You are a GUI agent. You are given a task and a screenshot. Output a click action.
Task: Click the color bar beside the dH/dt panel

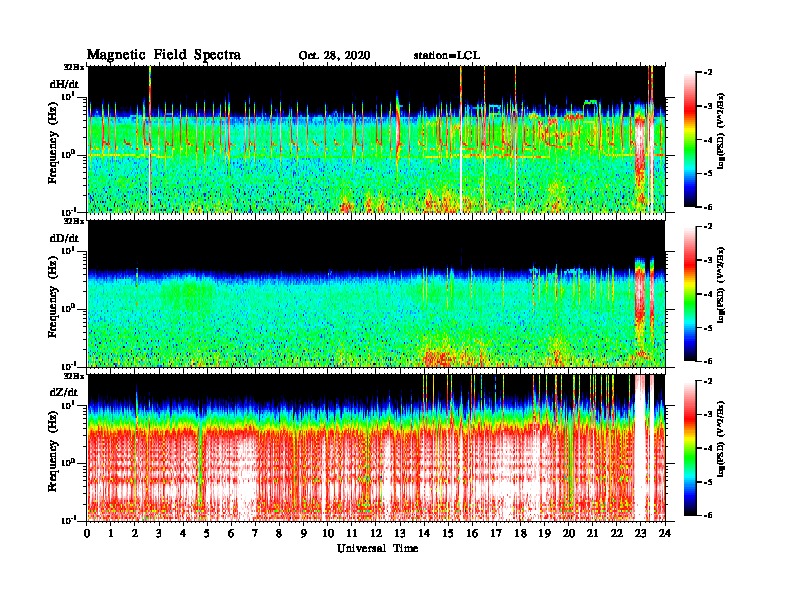click(690, 139)
